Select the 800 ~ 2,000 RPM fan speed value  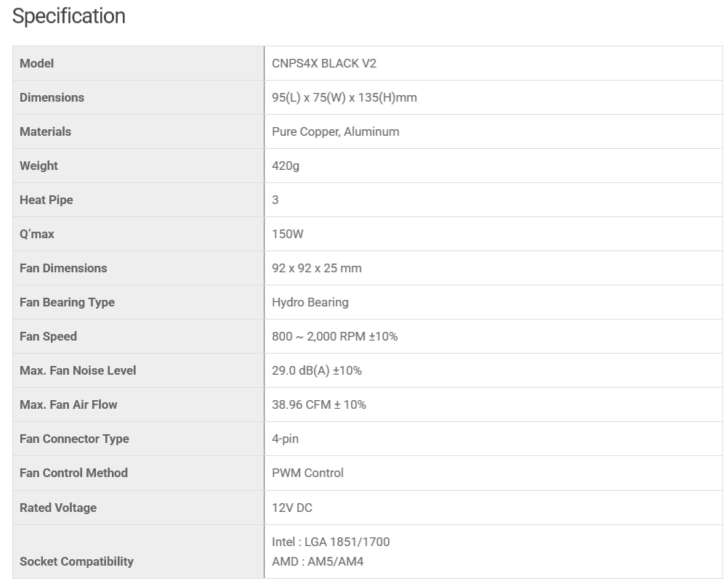point(335,336)
